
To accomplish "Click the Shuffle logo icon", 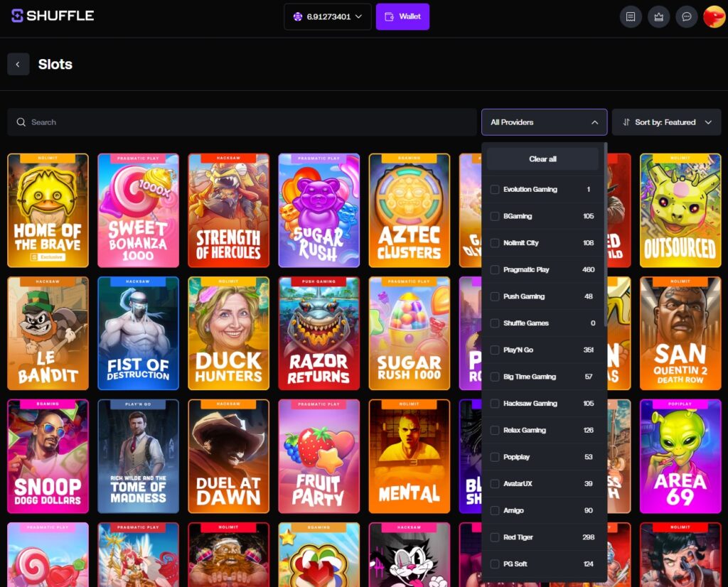I will [17, 16].
